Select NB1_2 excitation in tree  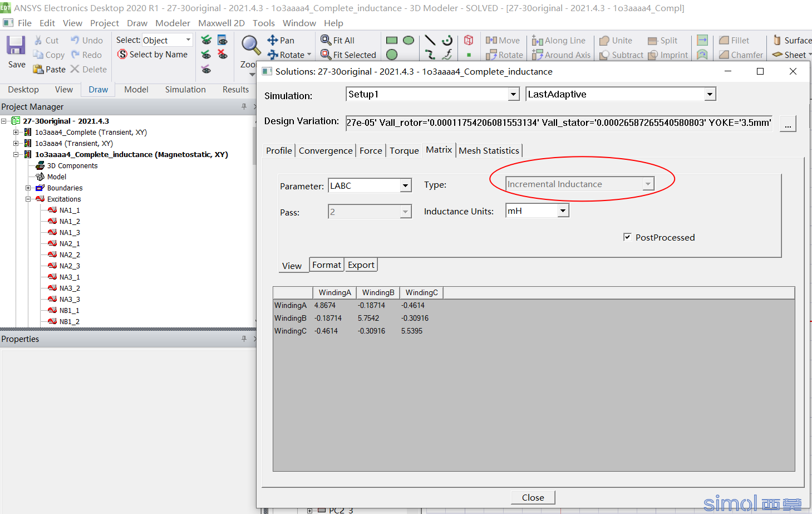coord(69,321)
